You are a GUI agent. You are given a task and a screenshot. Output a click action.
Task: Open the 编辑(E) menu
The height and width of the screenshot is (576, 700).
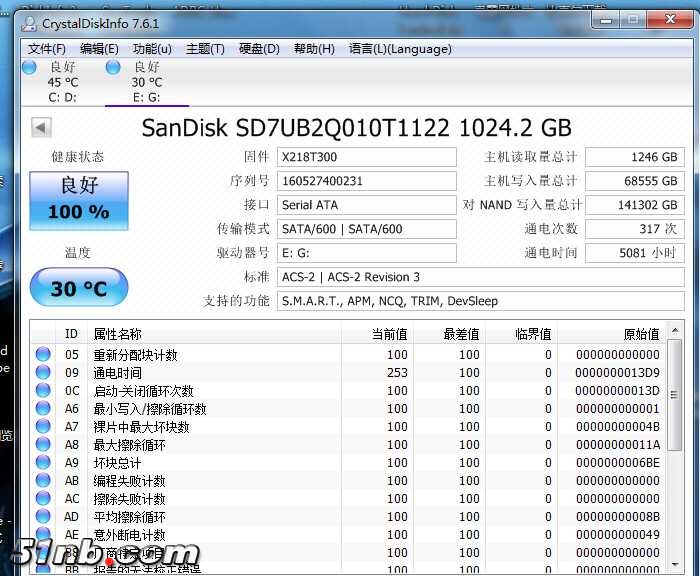click(99, 49)
